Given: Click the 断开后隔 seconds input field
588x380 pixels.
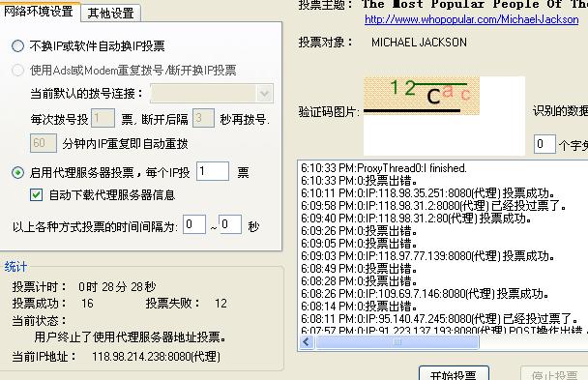Looking at the screenshot, I should (x=203, y=118).
